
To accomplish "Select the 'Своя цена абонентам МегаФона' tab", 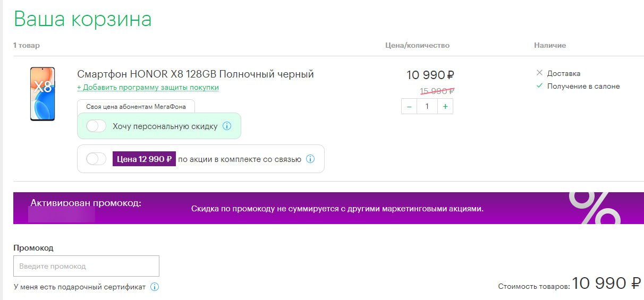I will (136, 107).
